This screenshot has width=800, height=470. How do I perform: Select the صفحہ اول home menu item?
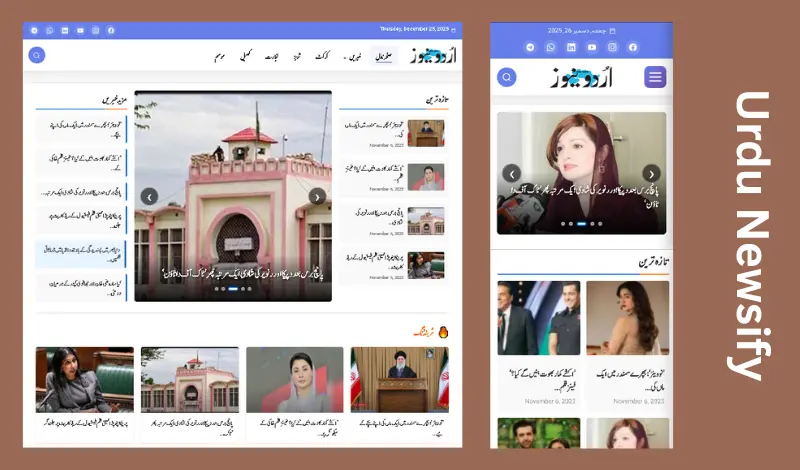[x=384, y=56]
